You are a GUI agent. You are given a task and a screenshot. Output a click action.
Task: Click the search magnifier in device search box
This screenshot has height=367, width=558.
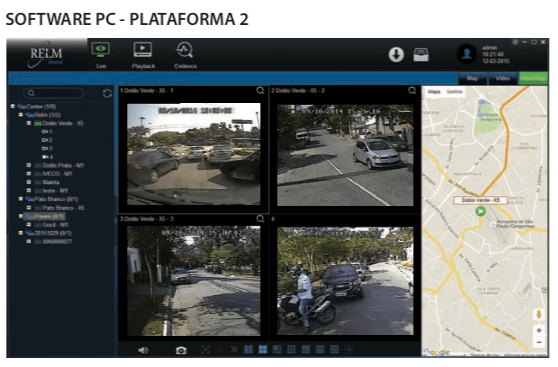coord(31,93)
